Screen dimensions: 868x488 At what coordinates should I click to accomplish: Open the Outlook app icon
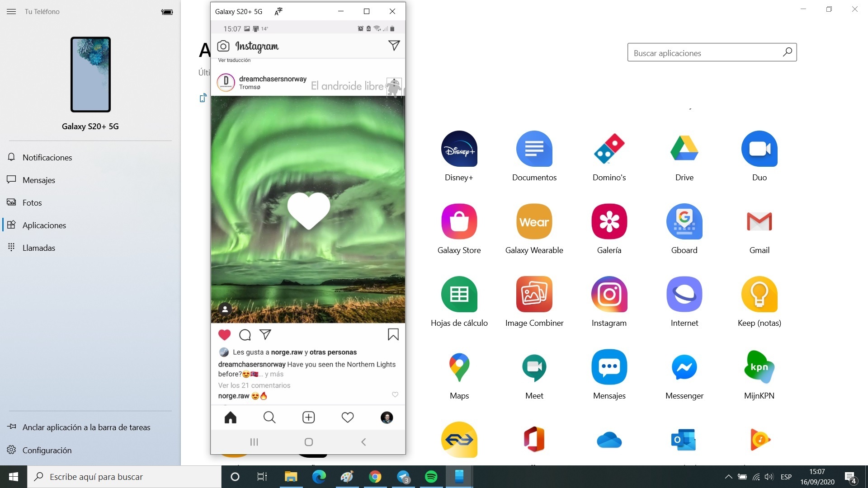click(x=684, y=439)
